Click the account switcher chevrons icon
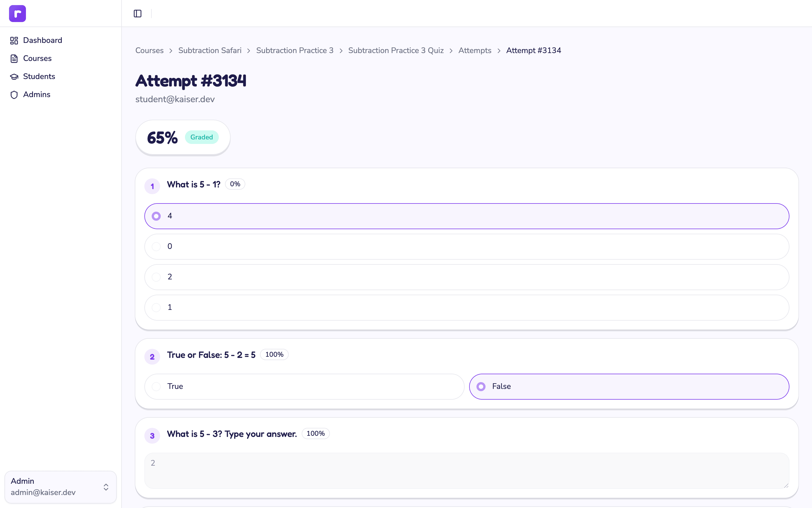The image size is (812, 508). tap(106, 487)
